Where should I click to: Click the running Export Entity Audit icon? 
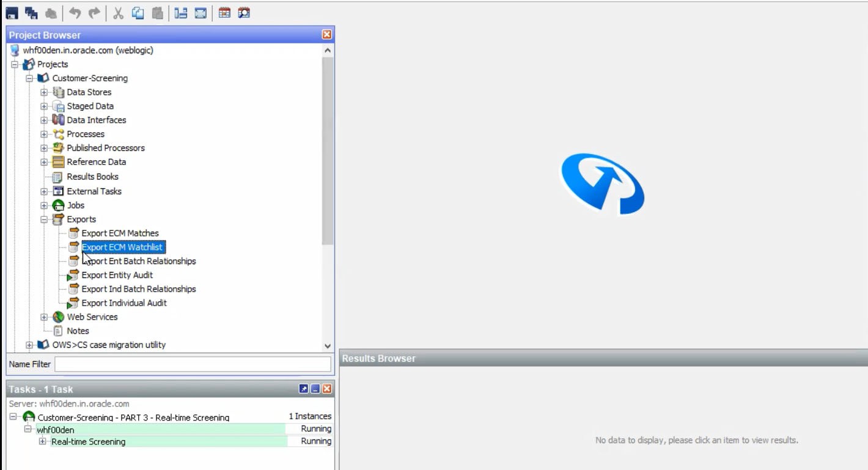coord(73,275)
